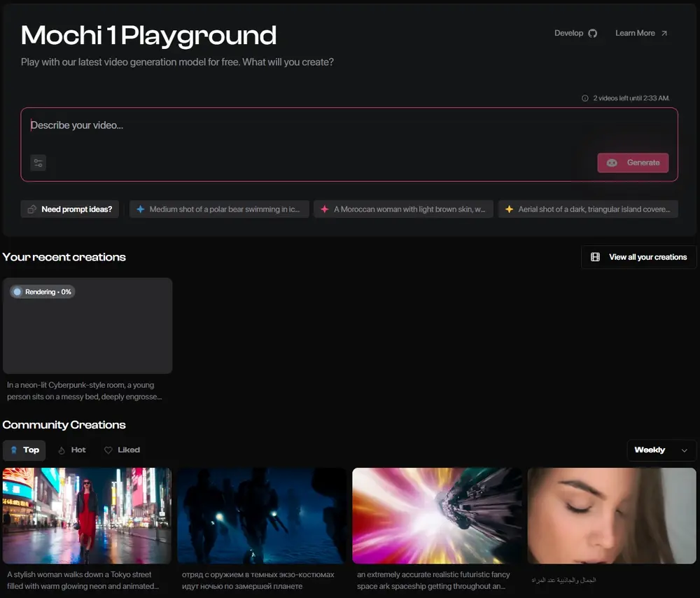This screenshot has width=700, height=598.
Task: Open the Tokyo street woman video thumbnail
Action: [x=87, y=515]
